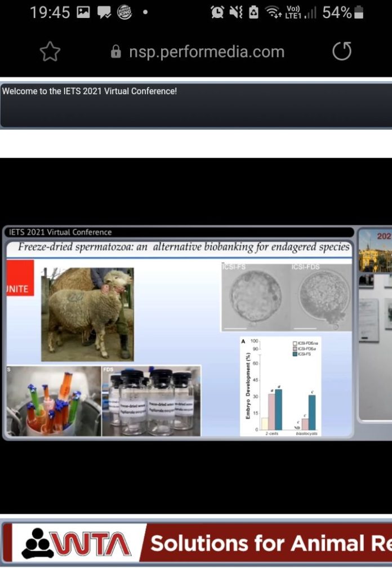
Task: Click the colored semen straws photo
Action: point(54,401)
